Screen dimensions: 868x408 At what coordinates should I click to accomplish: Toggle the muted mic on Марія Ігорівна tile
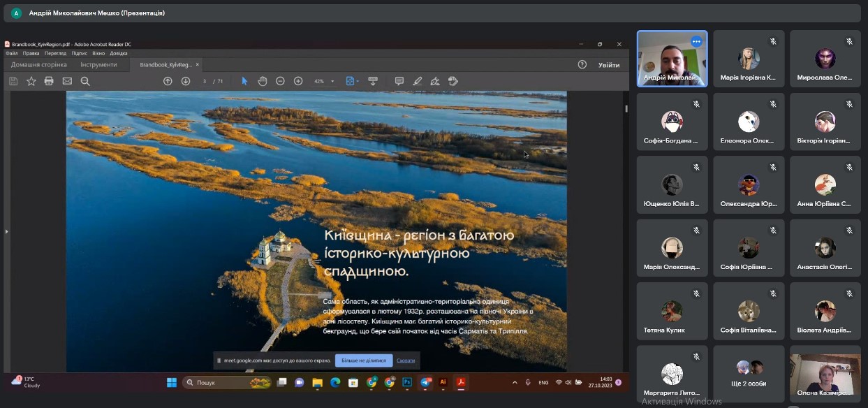coord(773,41)
